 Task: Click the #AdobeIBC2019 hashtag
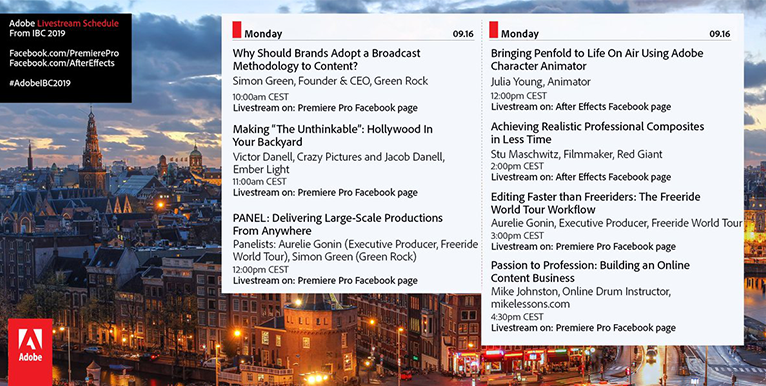point(40,83)
